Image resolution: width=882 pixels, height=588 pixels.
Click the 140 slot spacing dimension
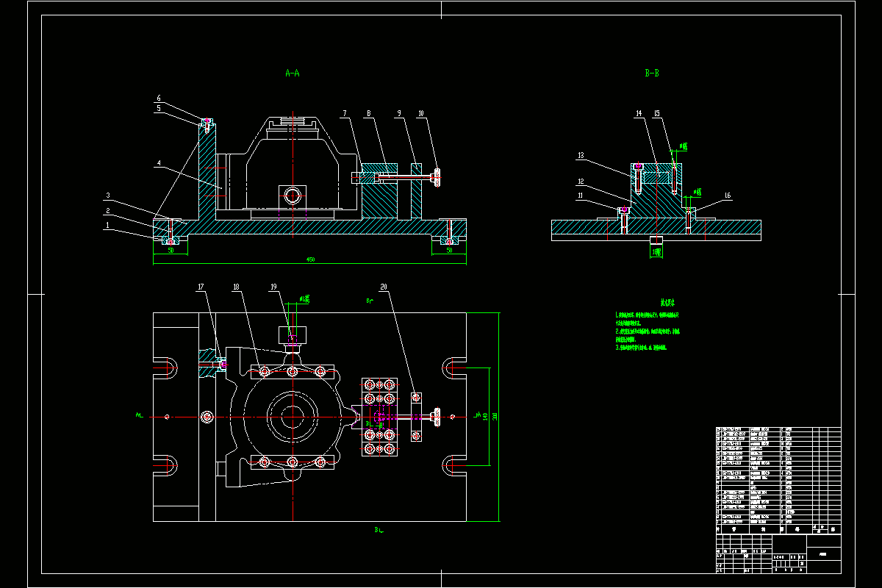485,416
